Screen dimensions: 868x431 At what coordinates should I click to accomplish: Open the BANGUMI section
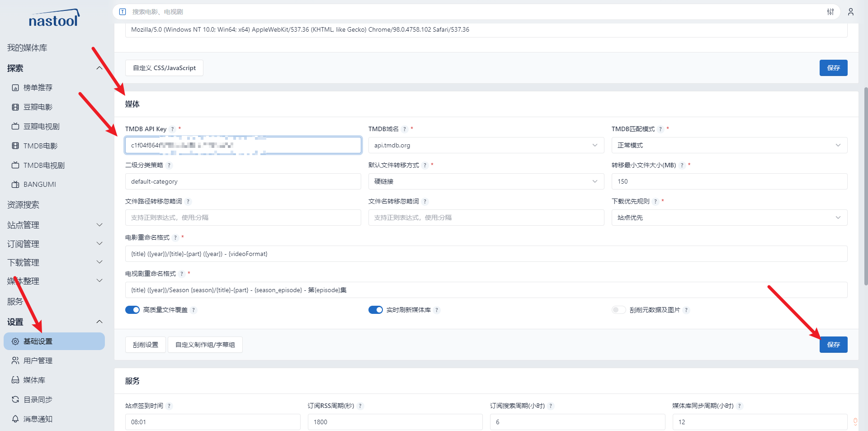(x=41, y=184)
